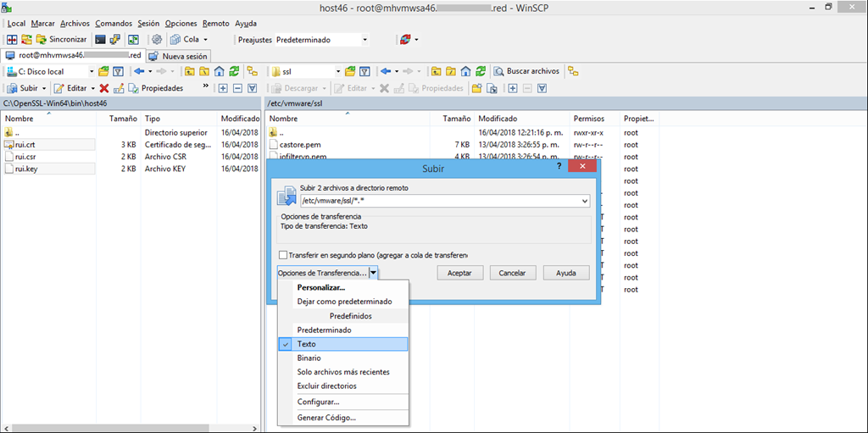
Task: Switch to the Nueva sesión tab
Action: pos(177,56)
